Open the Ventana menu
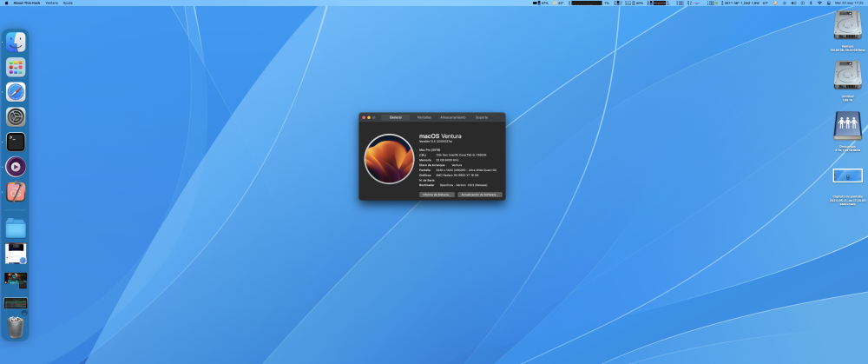 coord(51,3)
